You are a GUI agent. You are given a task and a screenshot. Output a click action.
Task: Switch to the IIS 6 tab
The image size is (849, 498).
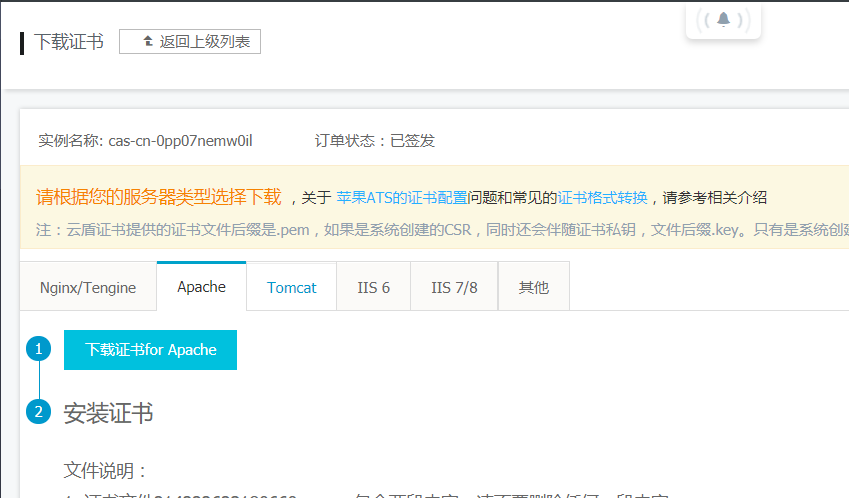[x=374, y=287]
